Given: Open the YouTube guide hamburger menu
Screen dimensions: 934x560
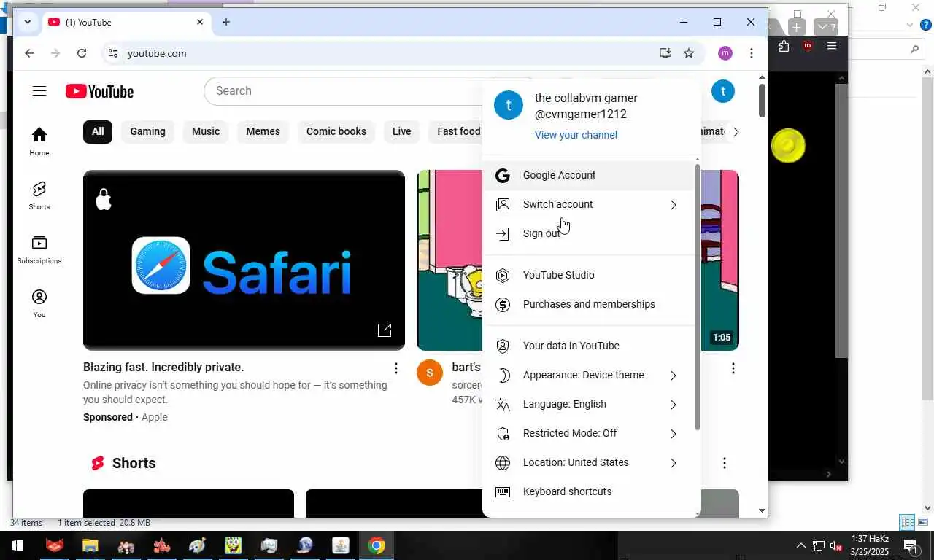Looking at the screenshot, I should 39,91.
